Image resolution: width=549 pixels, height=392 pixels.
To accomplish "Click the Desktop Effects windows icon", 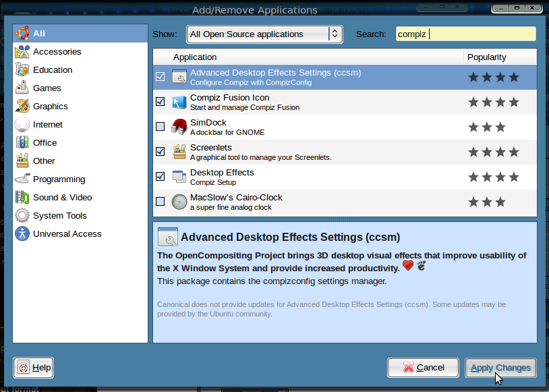I will tap(179, 177).
